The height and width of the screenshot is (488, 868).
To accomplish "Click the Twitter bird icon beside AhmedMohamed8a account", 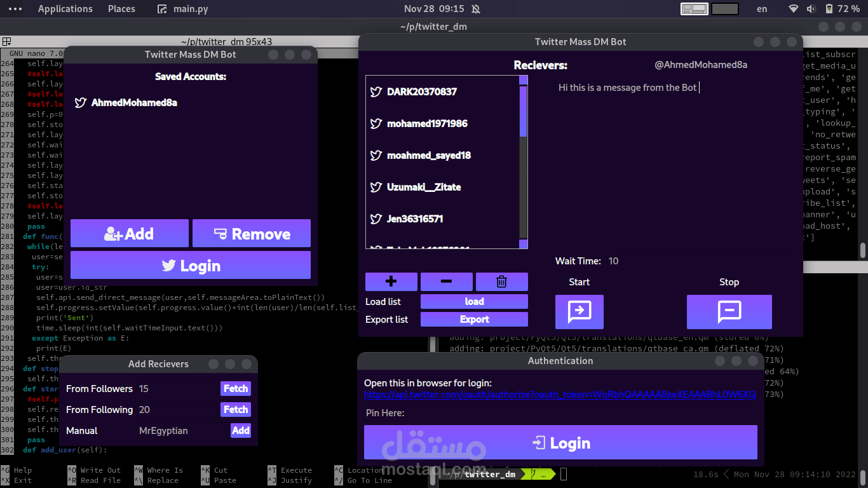I will 81,102.
